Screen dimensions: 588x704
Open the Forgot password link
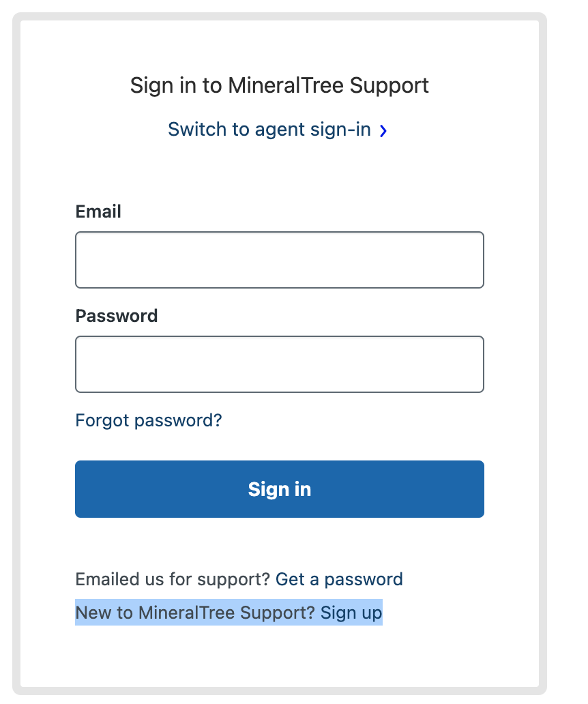149,420
